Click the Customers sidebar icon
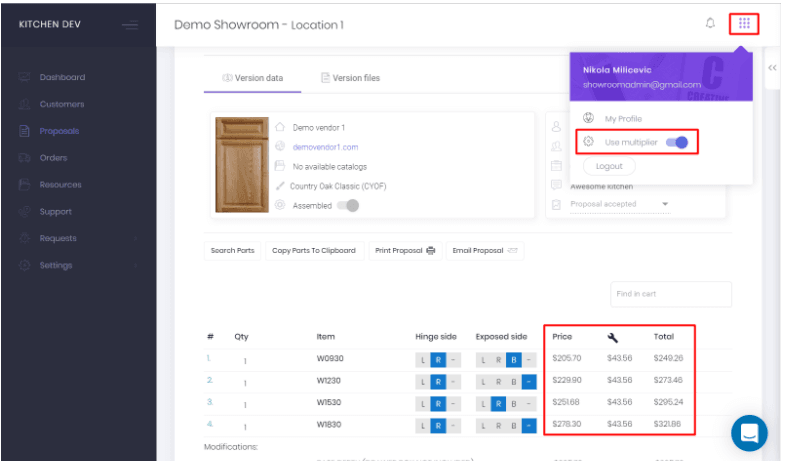The height and width of the screenshot is (472, 785). 24,104
